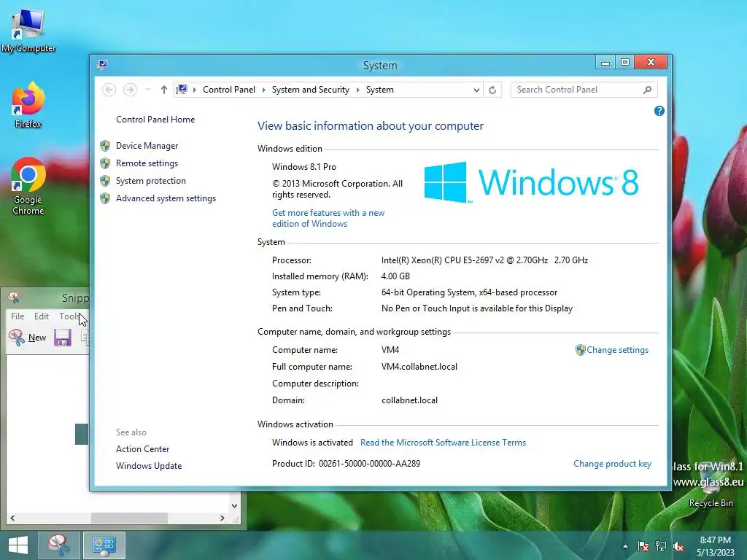The image size is (747, 560).
Task: Click Get more features with new edition
Action: point(328,218)
